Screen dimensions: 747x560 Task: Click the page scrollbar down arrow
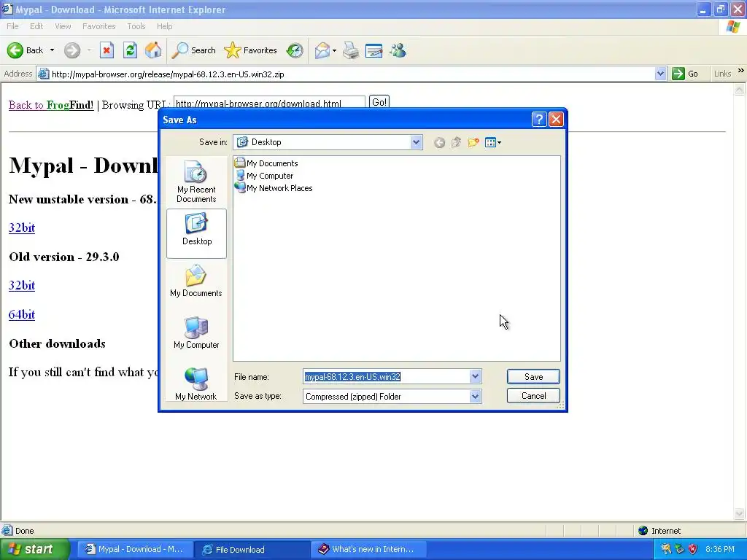coord(740,513)
